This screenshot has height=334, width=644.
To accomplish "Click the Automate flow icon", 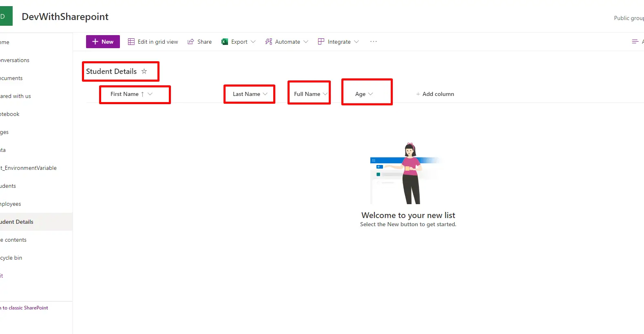I will click(x=268, y=42).
